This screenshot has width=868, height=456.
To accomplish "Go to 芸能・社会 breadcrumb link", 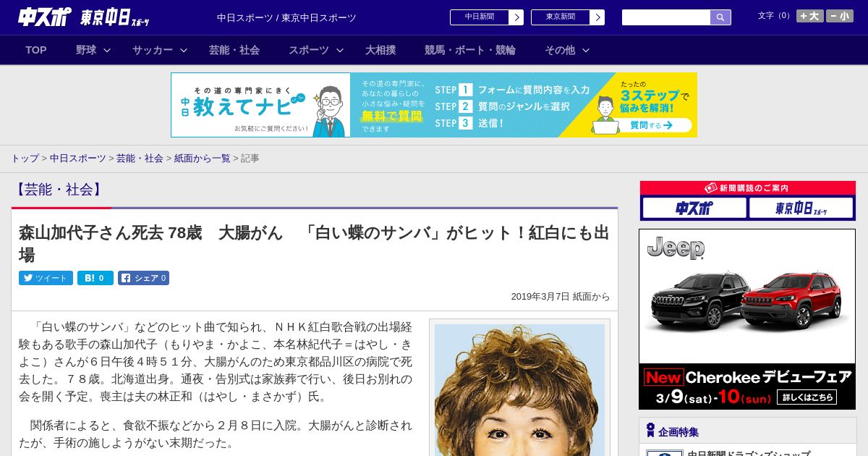I will (x=140, y=158).
